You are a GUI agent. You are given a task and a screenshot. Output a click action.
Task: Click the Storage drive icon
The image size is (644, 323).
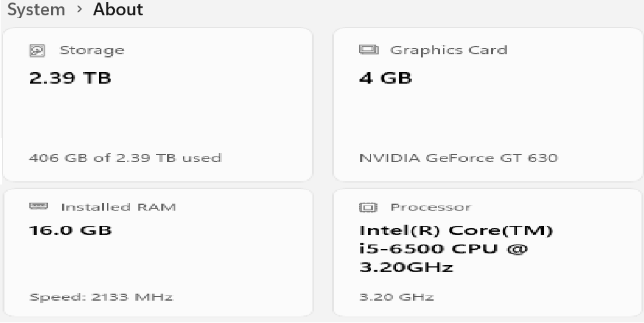tap(38, 50)
